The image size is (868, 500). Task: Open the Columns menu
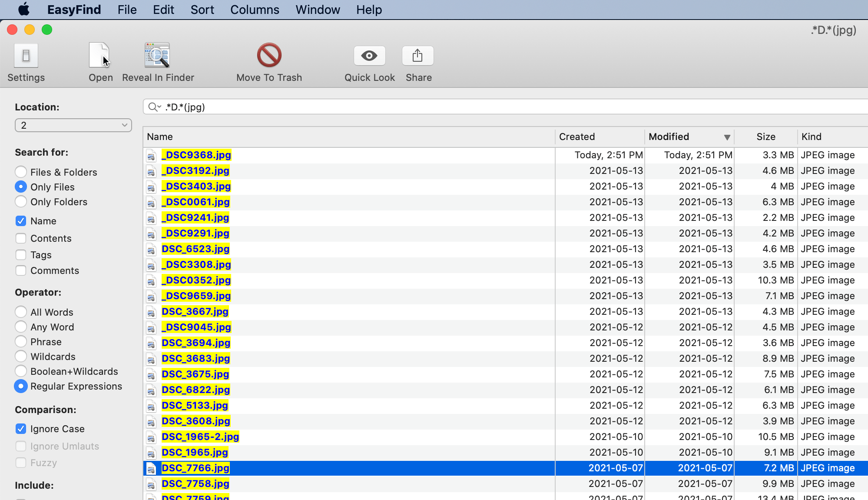pyautogui.click(x=255, y=9)
